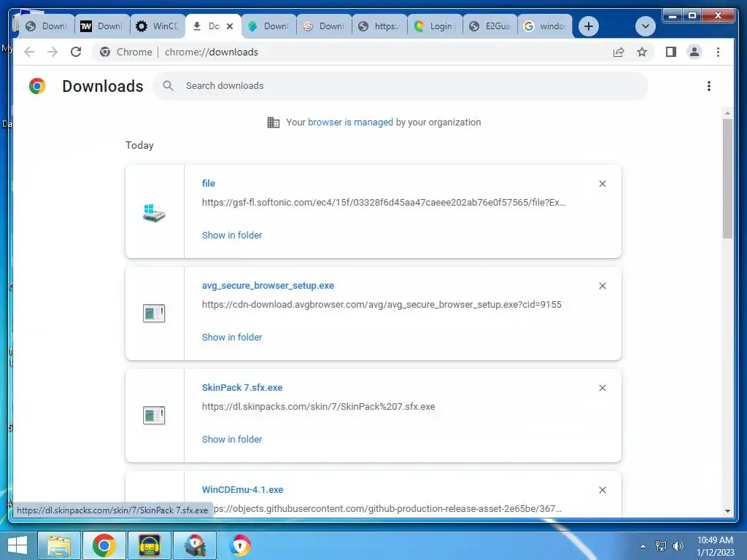Viewport: 747px width, 560px height.
Task: Open the taskbar clock showing 10:49 AM
Action: click(715, 546)
